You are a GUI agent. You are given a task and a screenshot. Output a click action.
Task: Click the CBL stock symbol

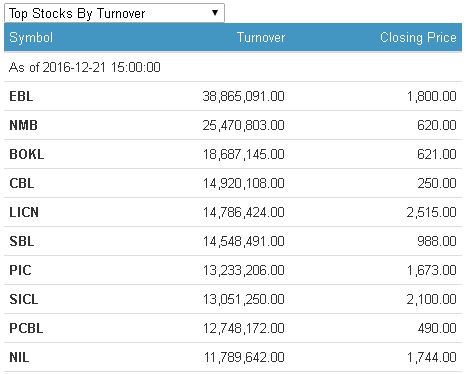click(x=22, y=183)
